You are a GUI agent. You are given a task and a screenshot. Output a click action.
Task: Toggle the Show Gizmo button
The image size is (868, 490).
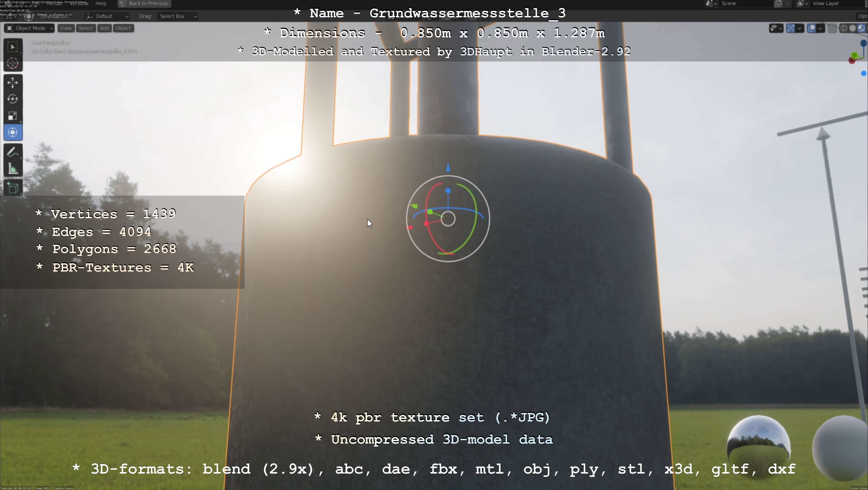click(x=791, y=28)
